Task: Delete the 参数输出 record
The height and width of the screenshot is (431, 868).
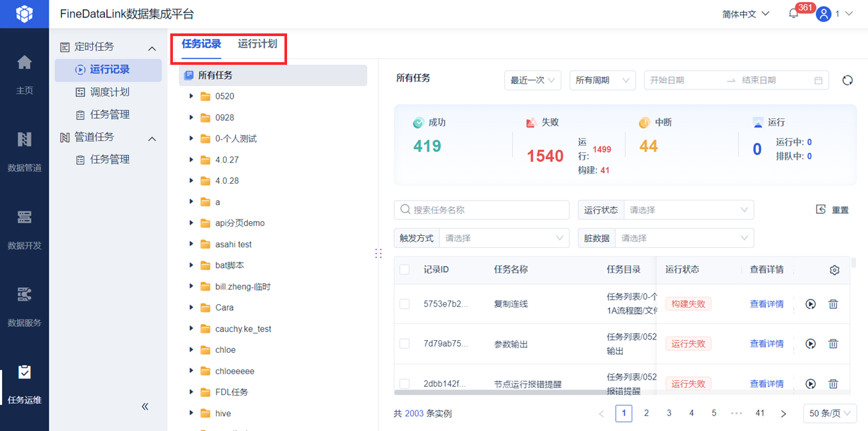Action: coord(833,344)
